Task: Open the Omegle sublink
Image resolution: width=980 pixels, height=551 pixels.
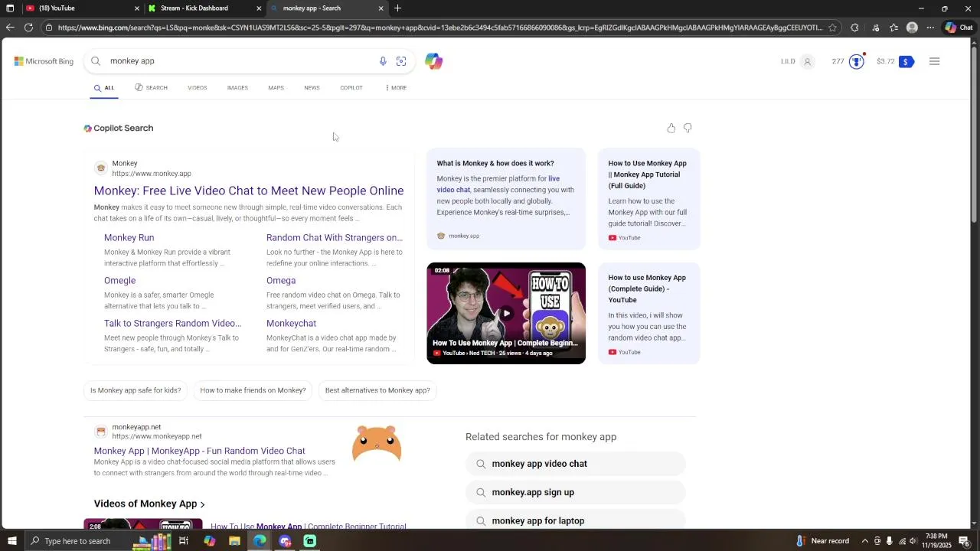Action: (x=119, y=281)
